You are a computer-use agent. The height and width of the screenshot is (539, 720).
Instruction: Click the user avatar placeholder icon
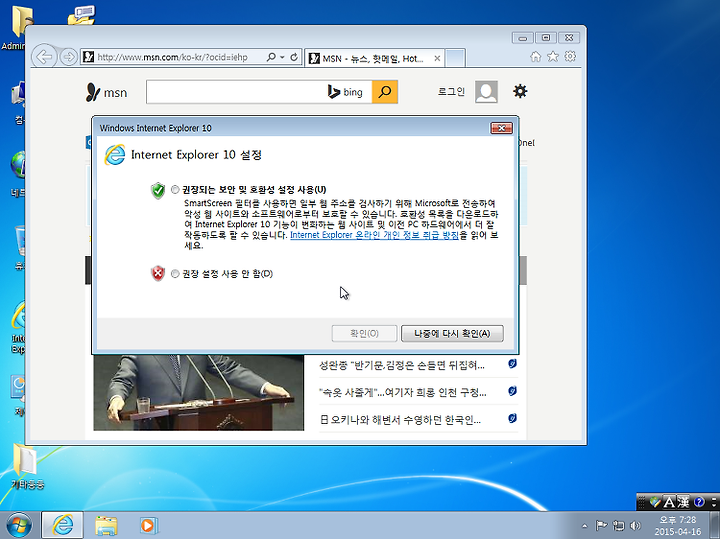(x=486, y=92)
